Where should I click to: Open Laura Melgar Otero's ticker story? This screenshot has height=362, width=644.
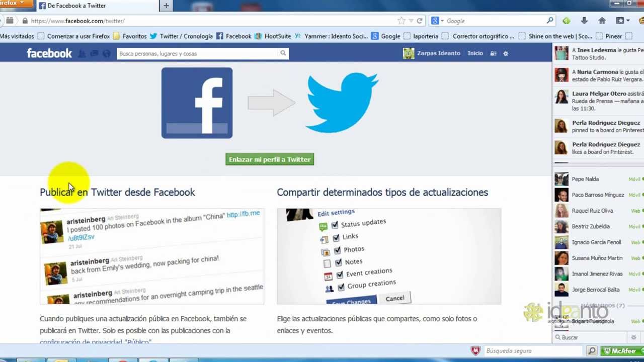click(598, 101)
